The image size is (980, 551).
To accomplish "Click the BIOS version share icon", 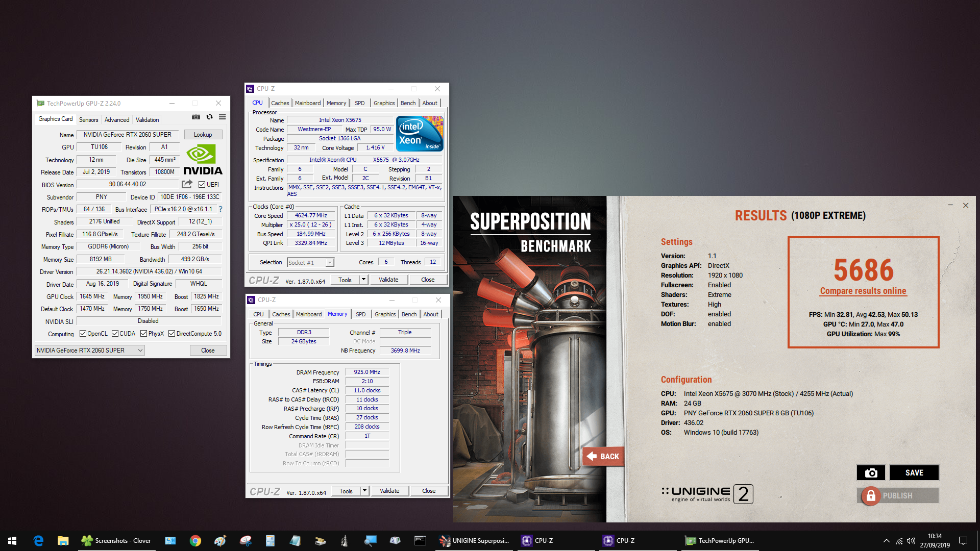I will (x=187, y=184).
